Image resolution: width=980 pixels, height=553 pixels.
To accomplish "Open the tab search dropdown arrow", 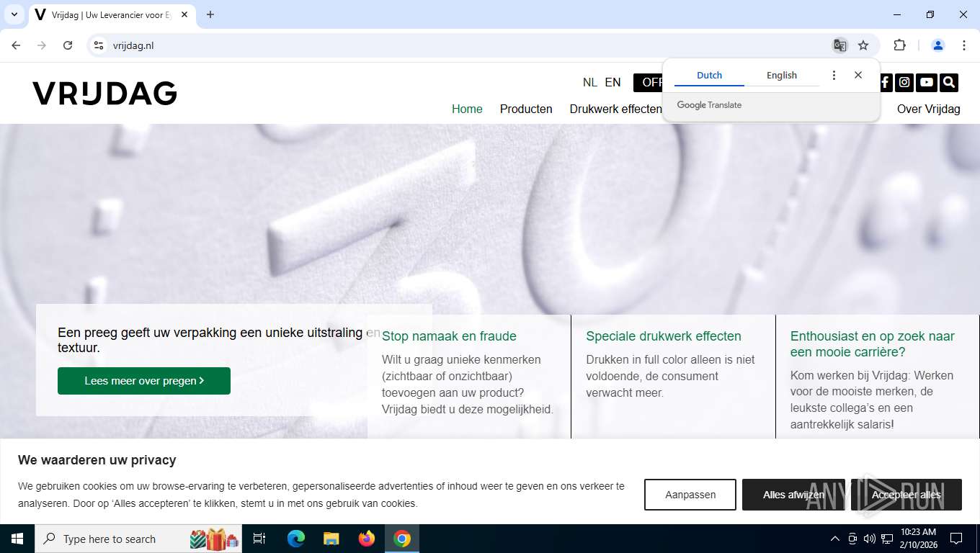I will tap(14, 14).
